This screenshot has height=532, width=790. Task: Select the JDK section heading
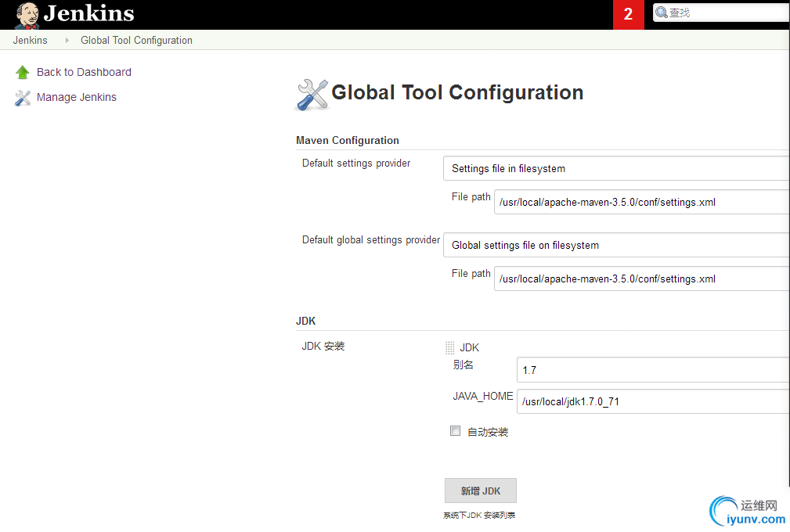point(306,321)
